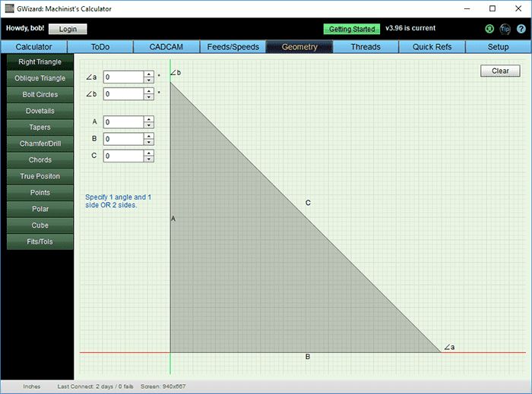The width and height of the screenshot is (532, 394).
Task: Click the ∠b label at triangle top
Action: point(176,72)
